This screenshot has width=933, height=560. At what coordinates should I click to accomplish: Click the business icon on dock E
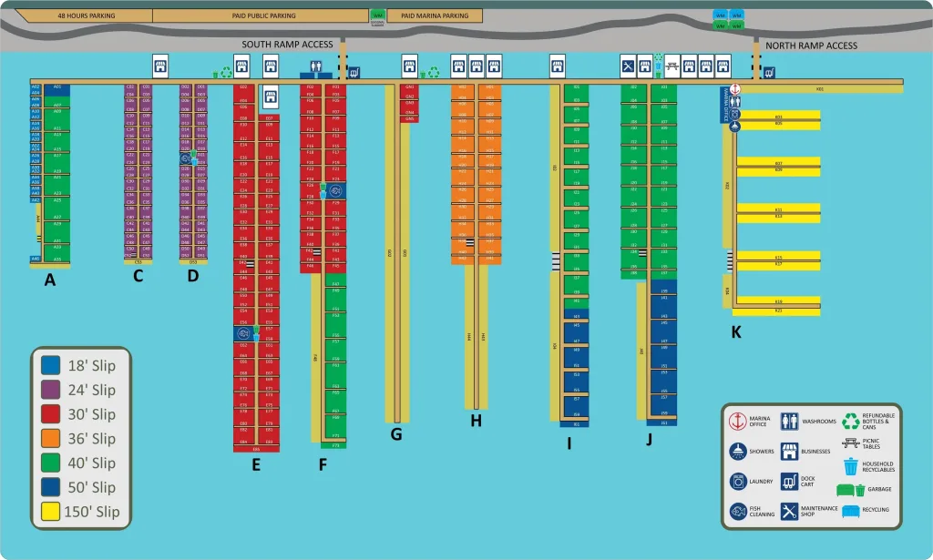point(271,96)
